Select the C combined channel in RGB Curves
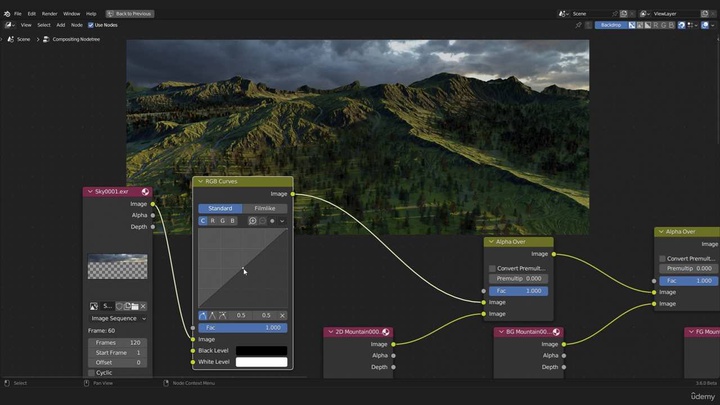Screen dimensions: 720x405 (x=203, y=221)
